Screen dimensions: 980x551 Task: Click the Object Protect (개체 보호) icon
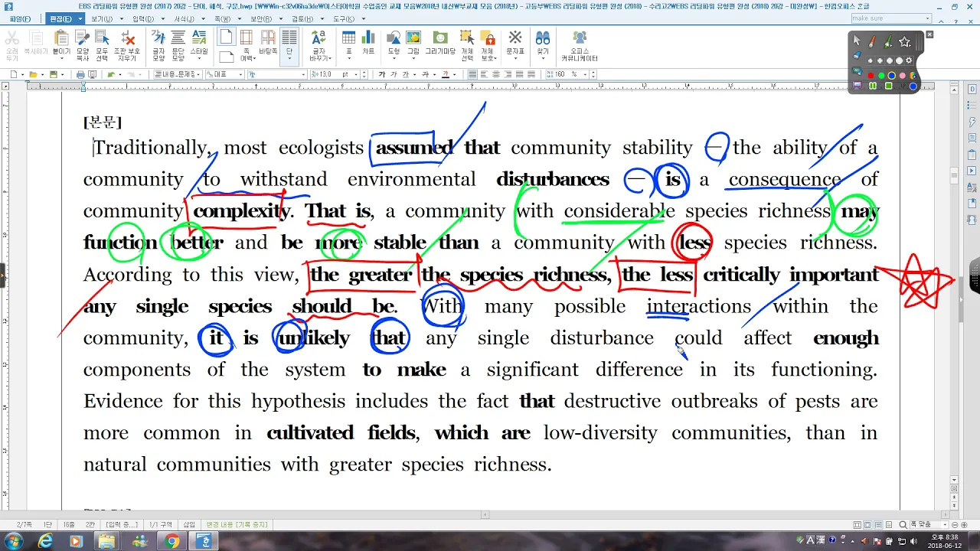point(488,46)
